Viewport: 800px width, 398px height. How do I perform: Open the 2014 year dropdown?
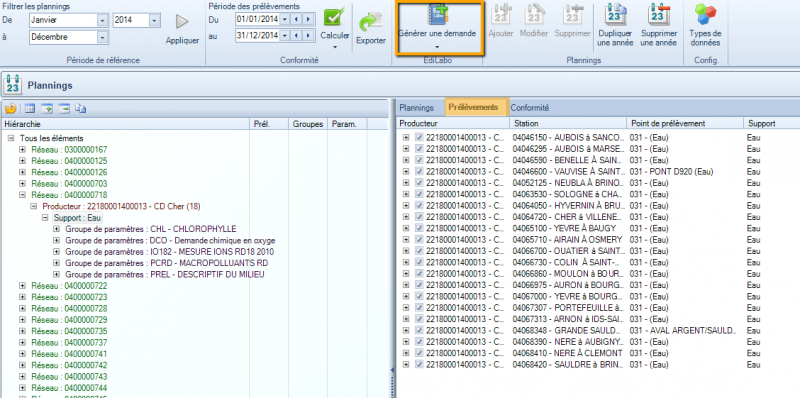pos(155,20)
